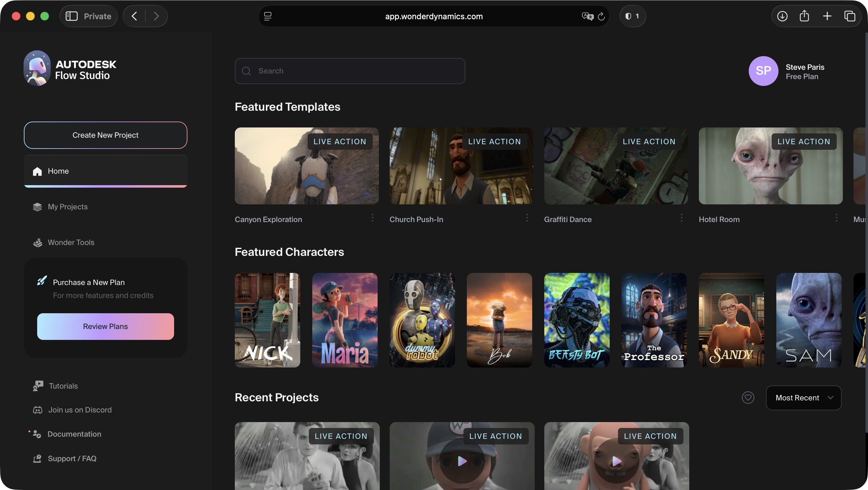Click the Autodesk Flow Studio logo
This screenshot has width=868, height=490.
coord(70,69)
